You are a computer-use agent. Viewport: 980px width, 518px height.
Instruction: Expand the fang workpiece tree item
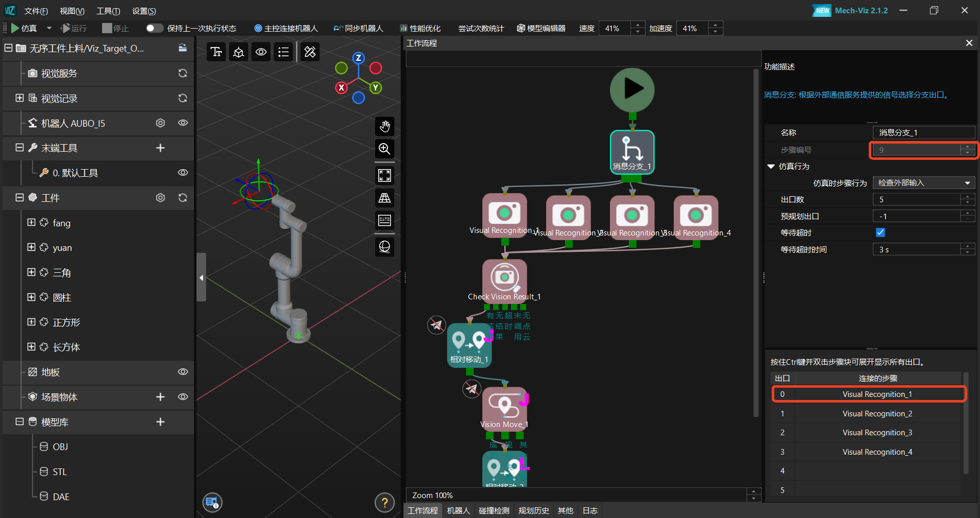(31, 223)
